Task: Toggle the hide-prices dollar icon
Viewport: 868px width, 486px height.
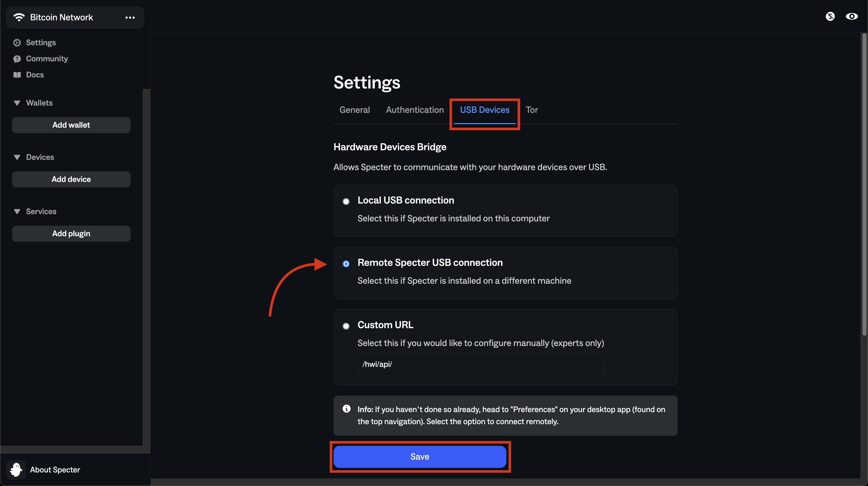Action: click(x=830, y=17)
